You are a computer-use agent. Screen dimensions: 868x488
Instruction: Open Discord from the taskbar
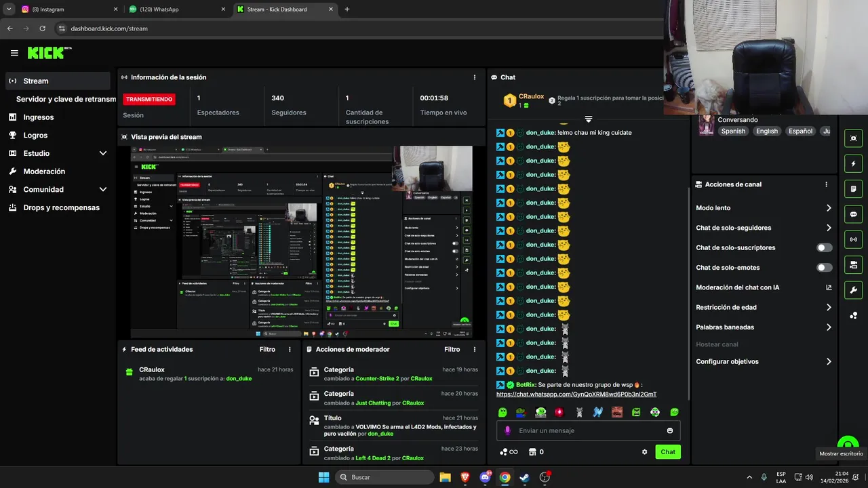(x=485, y=477)
